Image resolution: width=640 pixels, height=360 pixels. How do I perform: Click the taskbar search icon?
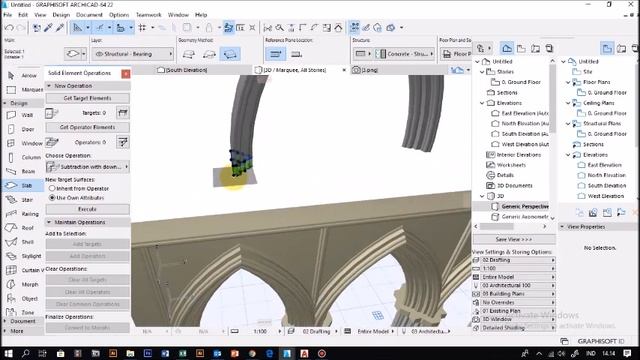(26, 353)
